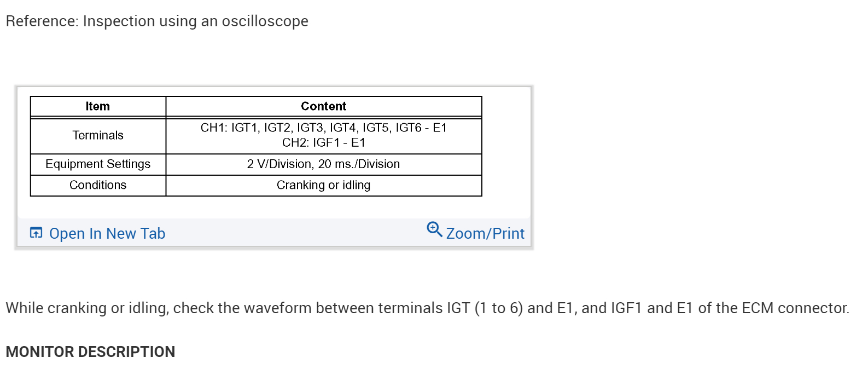
Task: Click the Content column header
Action: point(323,106)
